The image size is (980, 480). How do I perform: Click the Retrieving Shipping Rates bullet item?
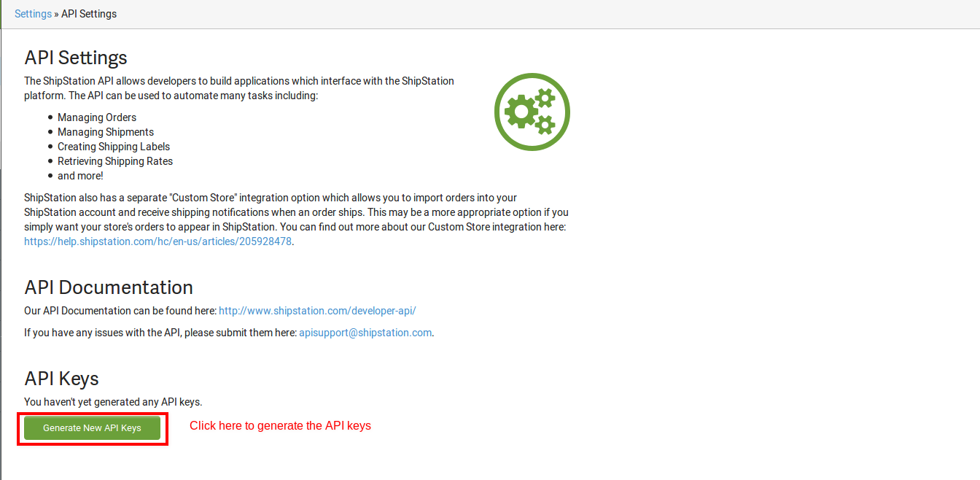[x=115, y=161]
